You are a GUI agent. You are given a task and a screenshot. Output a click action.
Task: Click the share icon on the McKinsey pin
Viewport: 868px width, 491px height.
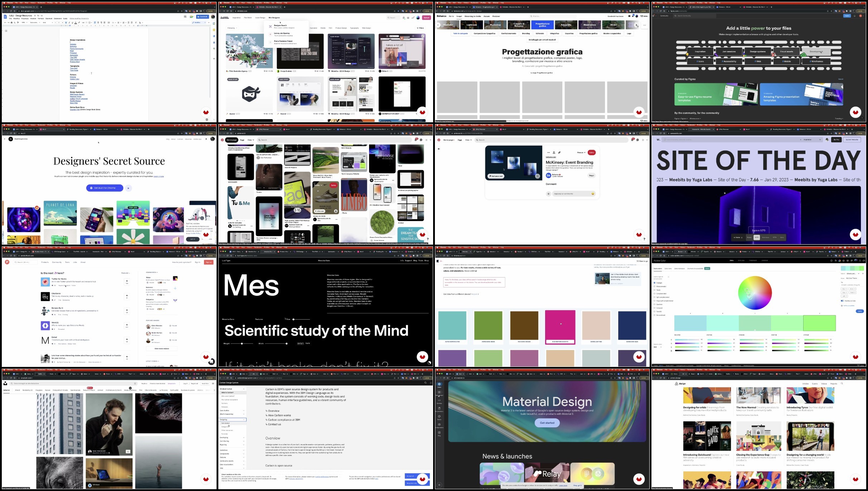(554, 152)
